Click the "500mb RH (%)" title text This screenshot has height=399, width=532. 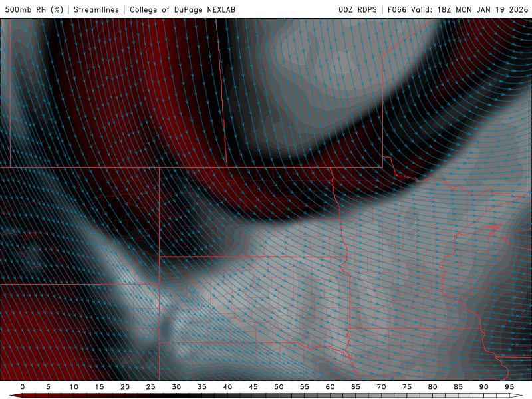(34, 9)
